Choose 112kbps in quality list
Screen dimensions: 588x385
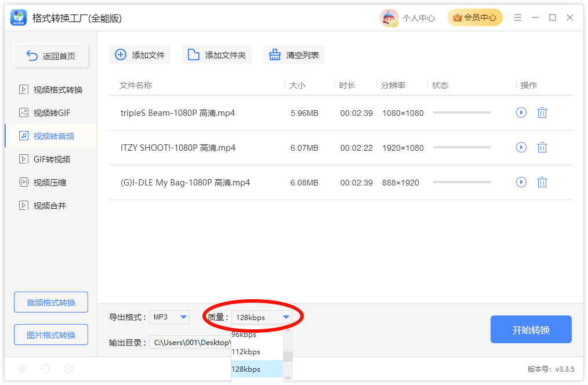pyautogui.click(x=257, y=351)
